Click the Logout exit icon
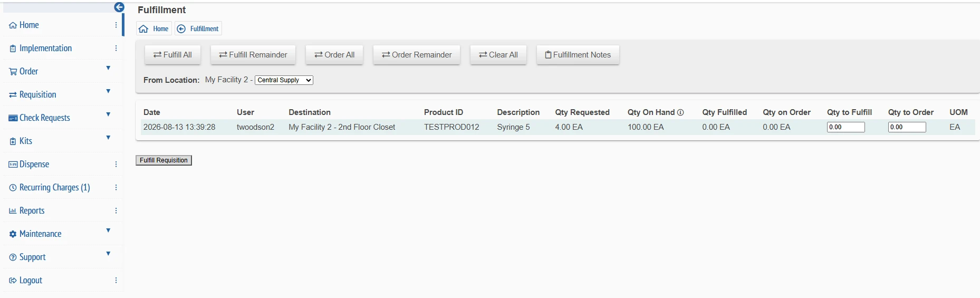Viewport: 980px width, 298px height. (13, 281)
